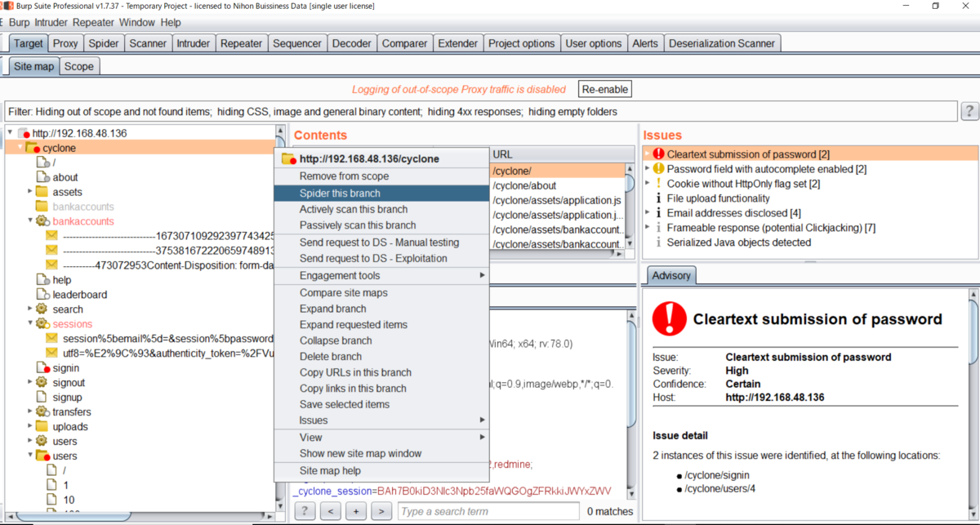This screenshot has width=980, height=525.
Task: Click the red-dot folder icon beside cyclone
Action: (x=33, y=148)
